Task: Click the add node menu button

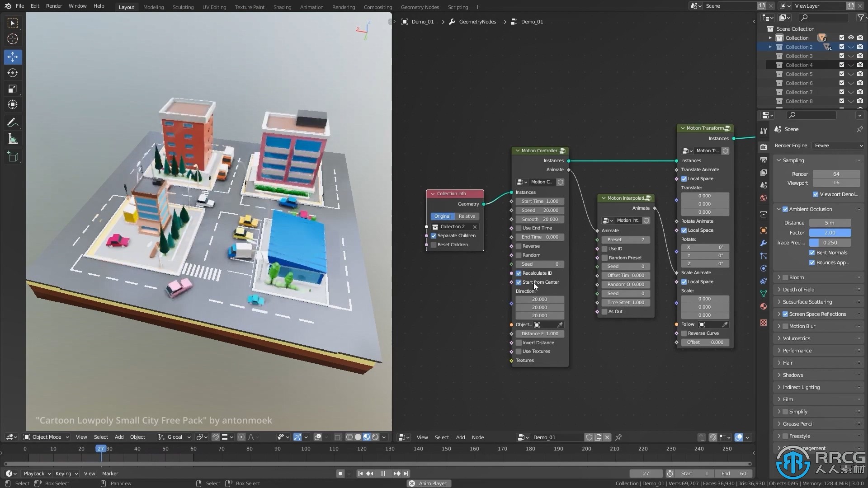Action: (x=460, y=437)
